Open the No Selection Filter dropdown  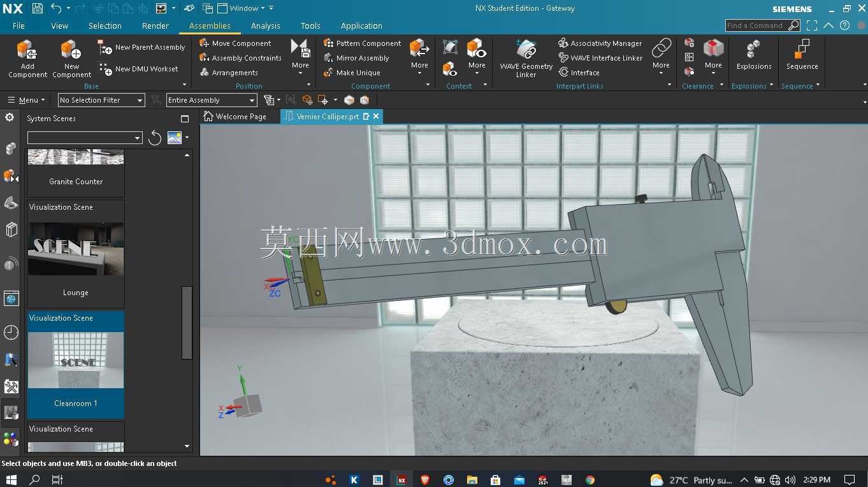tap(101, 100)
